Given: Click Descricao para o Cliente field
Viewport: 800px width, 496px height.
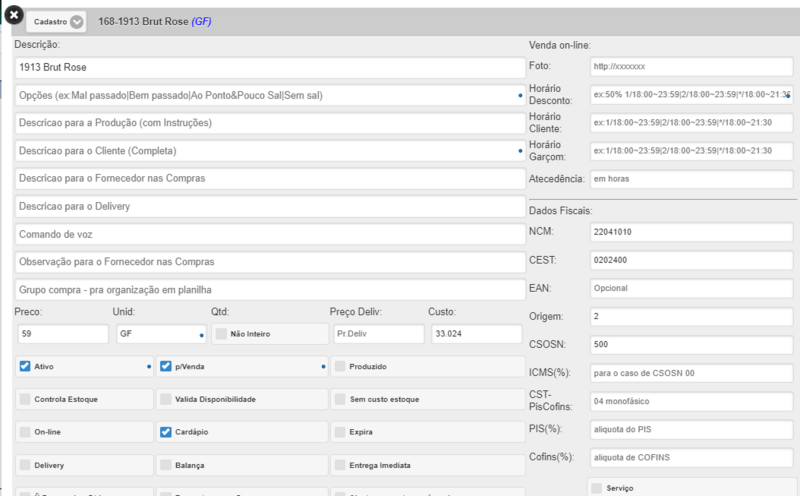Looking at the screenshot, I should coord(270,151).
